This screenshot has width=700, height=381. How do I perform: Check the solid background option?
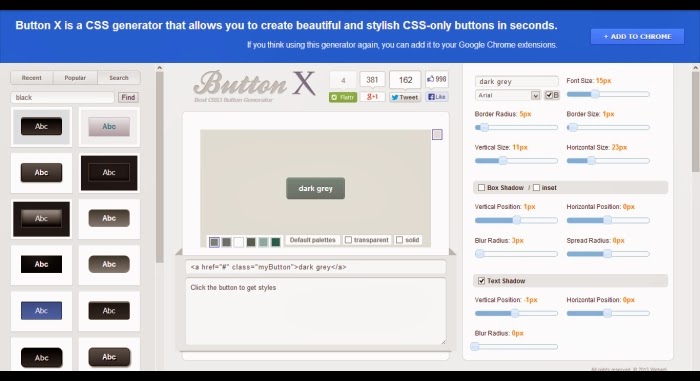coord(400,240)
